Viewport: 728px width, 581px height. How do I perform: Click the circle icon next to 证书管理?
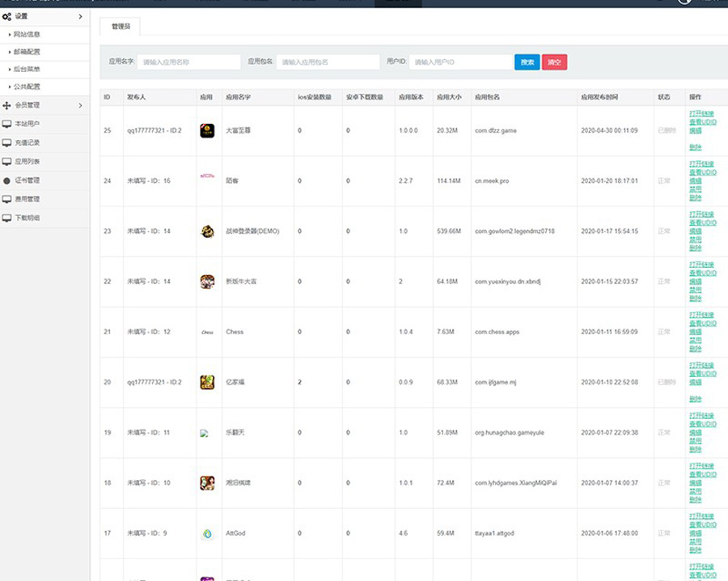(7, 180)
